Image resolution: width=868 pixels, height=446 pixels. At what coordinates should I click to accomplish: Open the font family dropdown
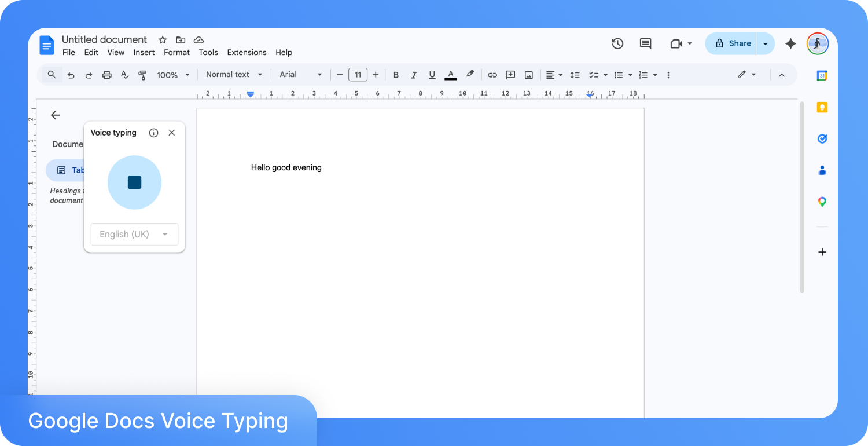click(300, 75)
